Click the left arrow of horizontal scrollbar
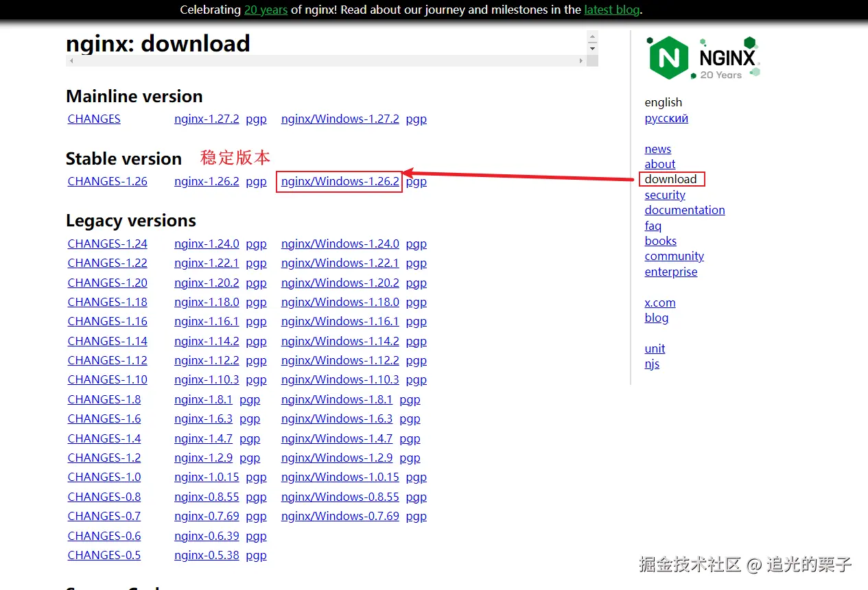Image resolution: width=868 pixels, height=590 pixels. click(x=71, y=61)
